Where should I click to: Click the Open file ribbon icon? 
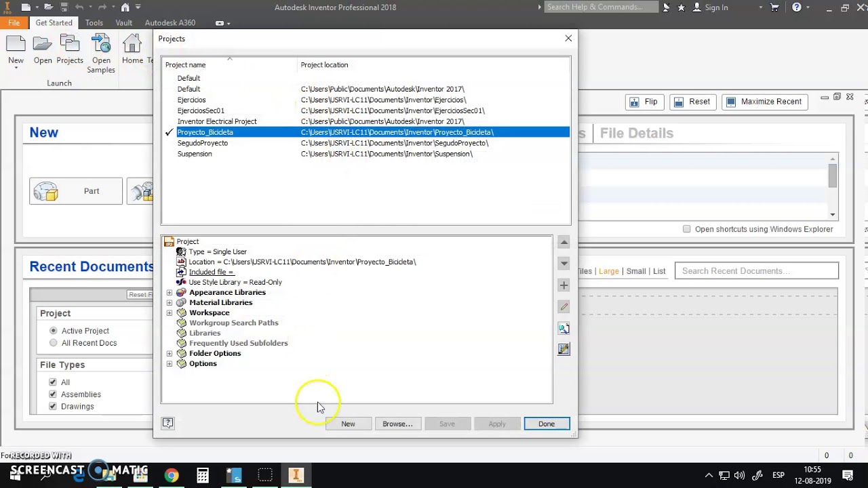[43, 45]
